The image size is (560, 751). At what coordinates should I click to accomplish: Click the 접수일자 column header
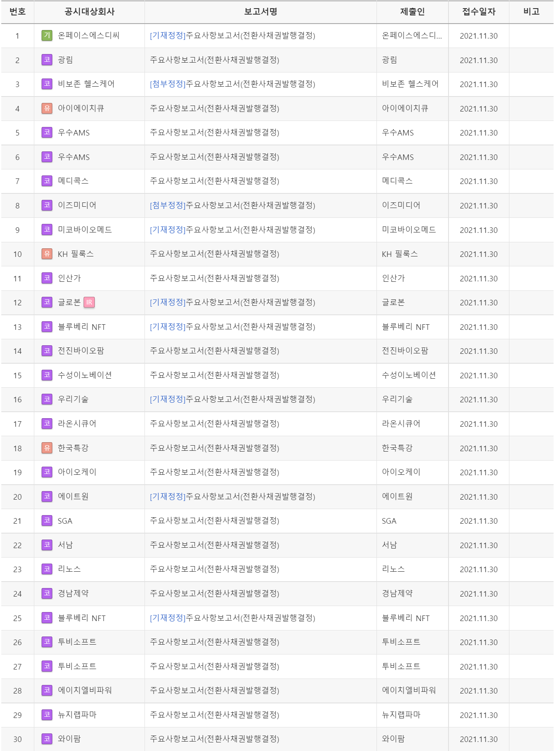[x=479, y=12]
